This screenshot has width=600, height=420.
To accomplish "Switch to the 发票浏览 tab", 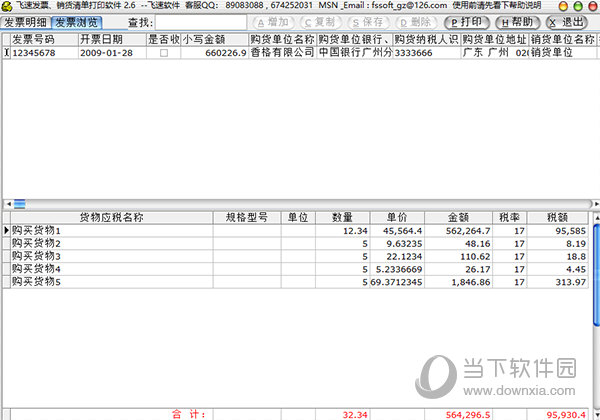I will click(x=77, y=23).
